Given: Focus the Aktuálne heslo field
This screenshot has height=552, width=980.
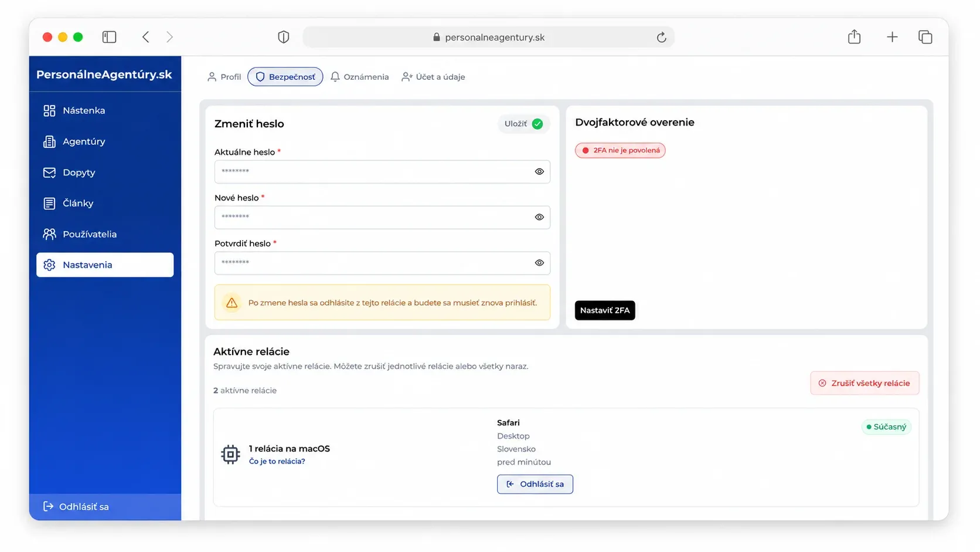Looking at the screenshot, I should click(x=382, y=172).
